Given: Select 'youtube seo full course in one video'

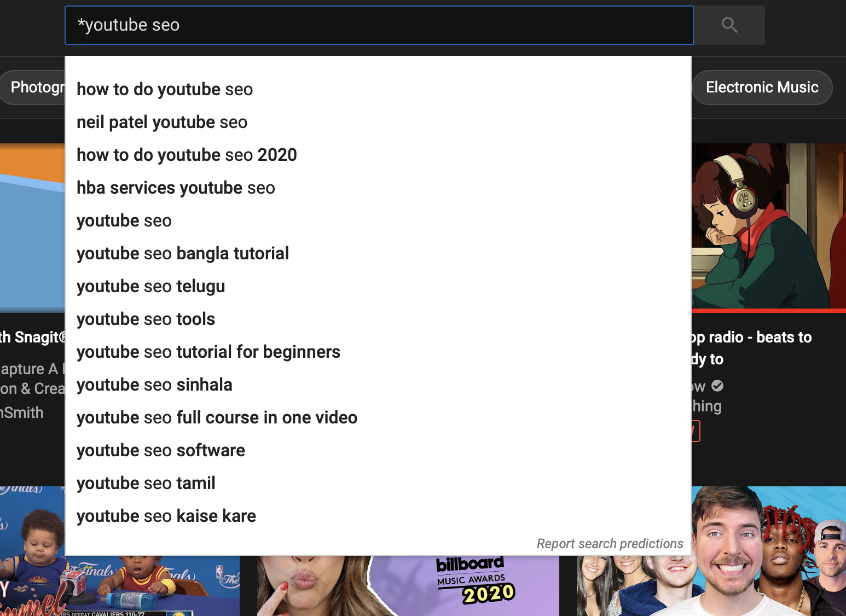Looking at the screenshot, I should (378, 417).
